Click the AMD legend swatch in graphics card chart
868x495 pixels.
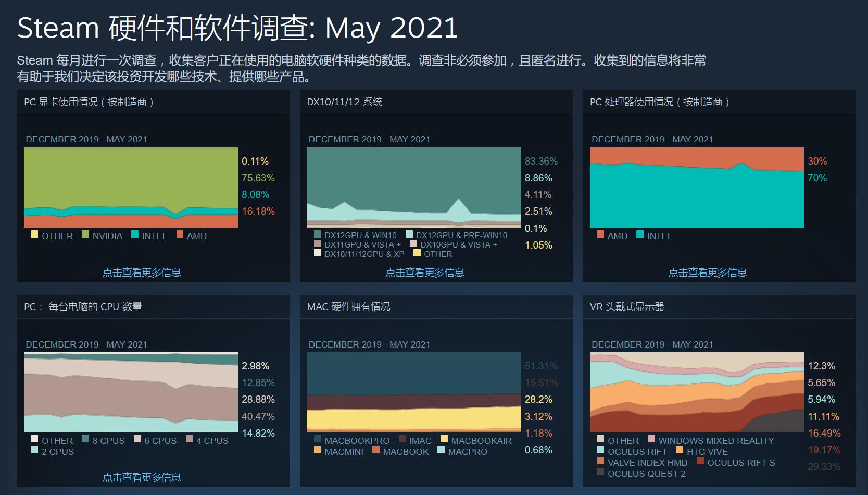pos(180,234)
